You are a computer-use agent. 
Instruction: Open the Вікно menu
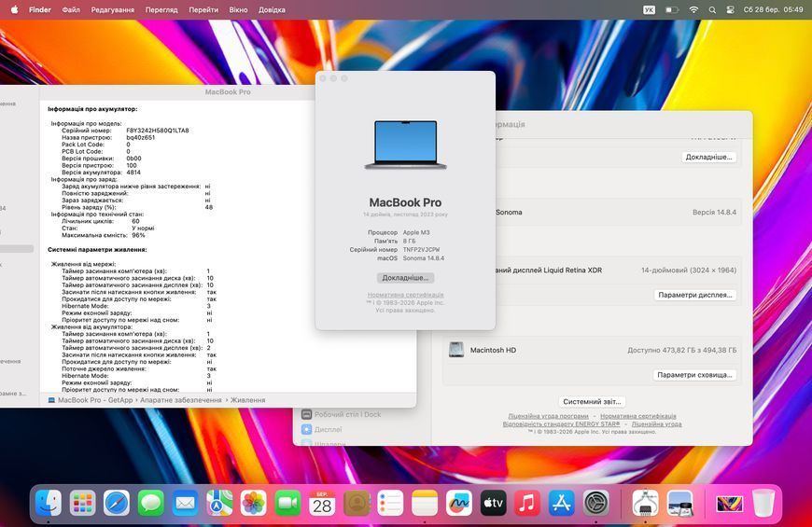[x=238, y=9]
